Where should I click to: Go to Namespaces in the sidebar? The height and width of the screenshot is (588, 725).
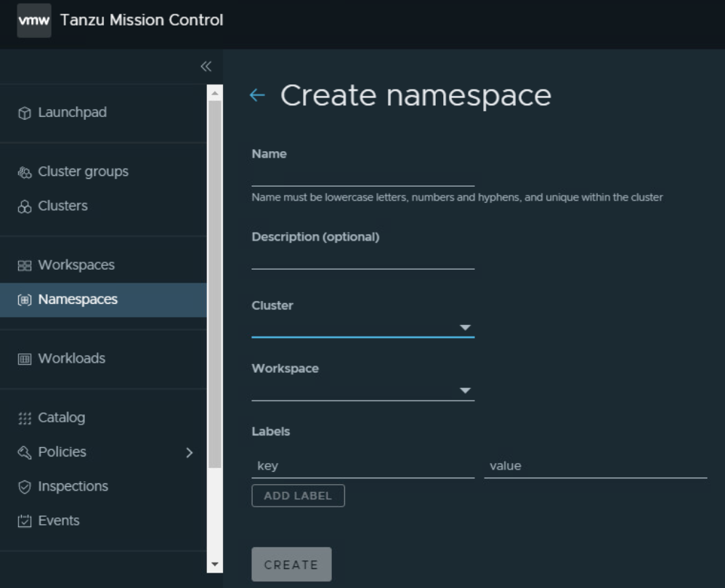pos(78,299)
